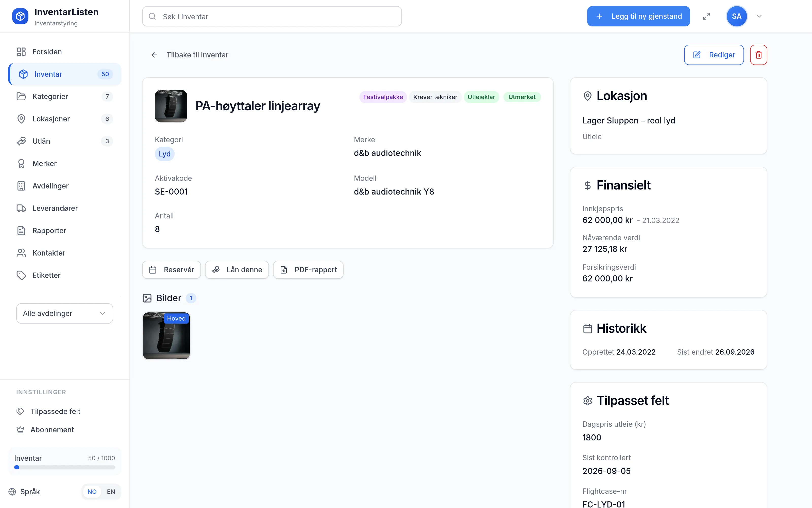
Task: Click the Finansielt dollar icon
Action: click(x=587, y=185)
